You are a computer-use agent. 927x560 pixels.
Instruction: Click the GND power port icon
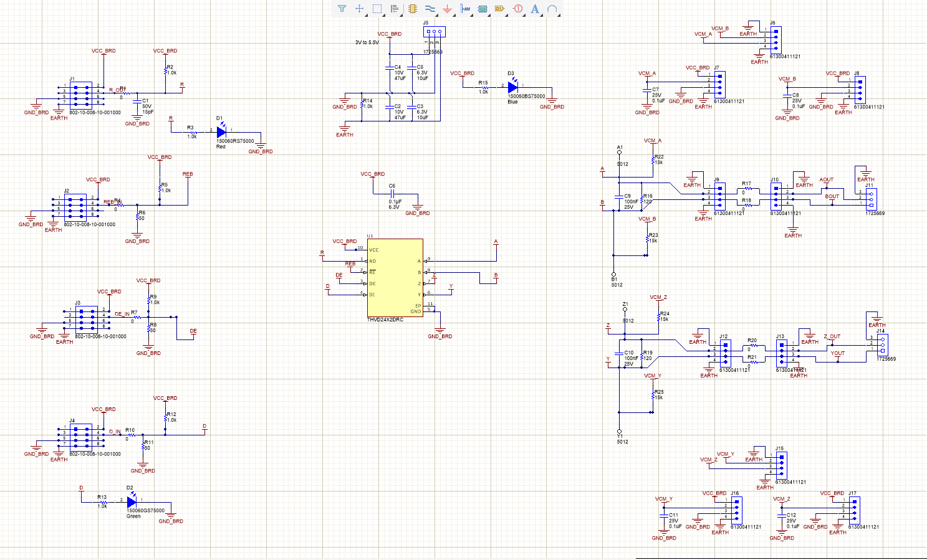[x=447, y=9]
